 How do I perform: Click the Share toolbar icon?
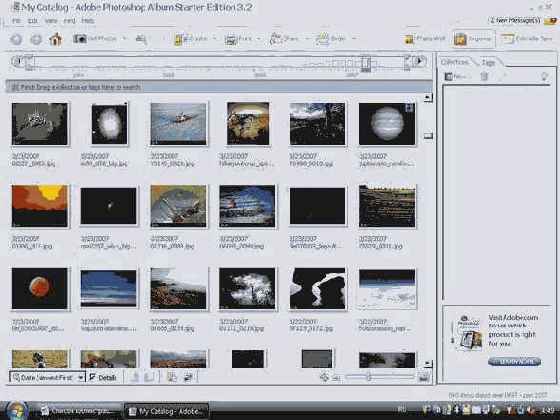click(x=276, y=39)
